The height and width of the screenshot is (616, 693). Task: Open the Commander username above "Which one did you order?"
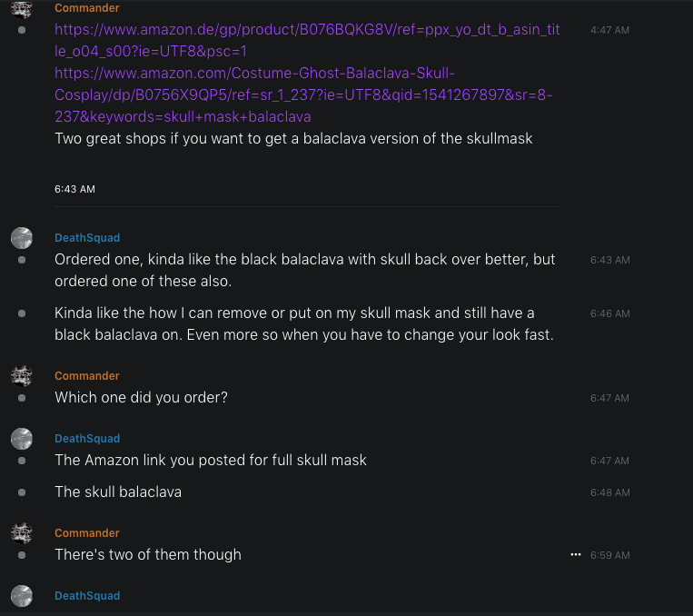point(87,376)
